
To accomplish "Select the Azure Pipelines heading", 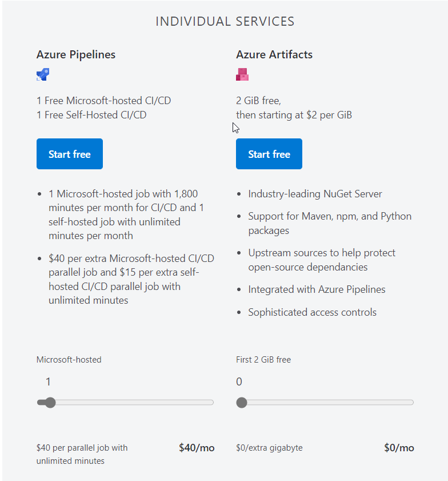I will point(76,54).
